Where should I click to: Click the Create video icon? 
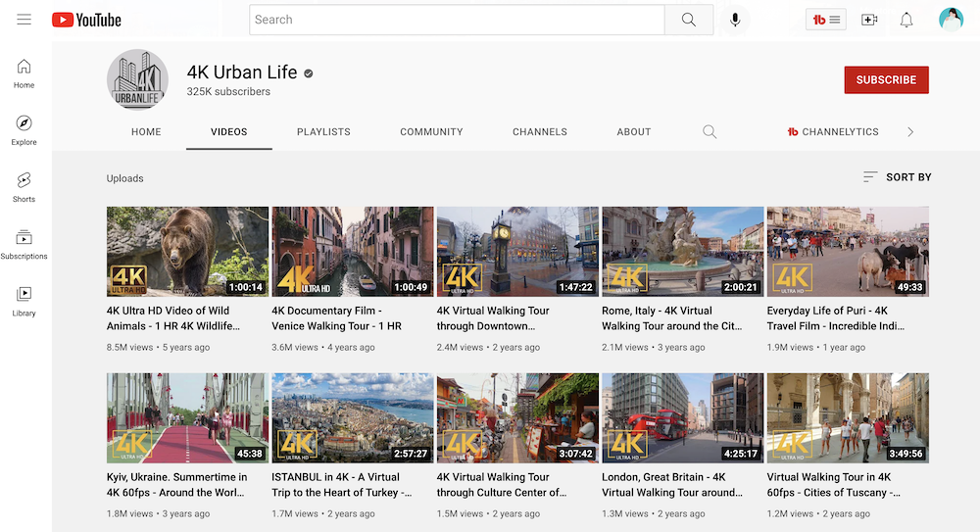click(869, 20)
